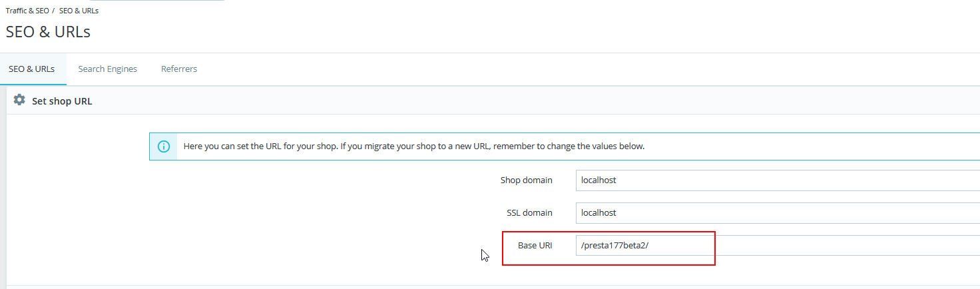
Task: Click the SEO & URLs breadcrumb item
Action: 79,11
